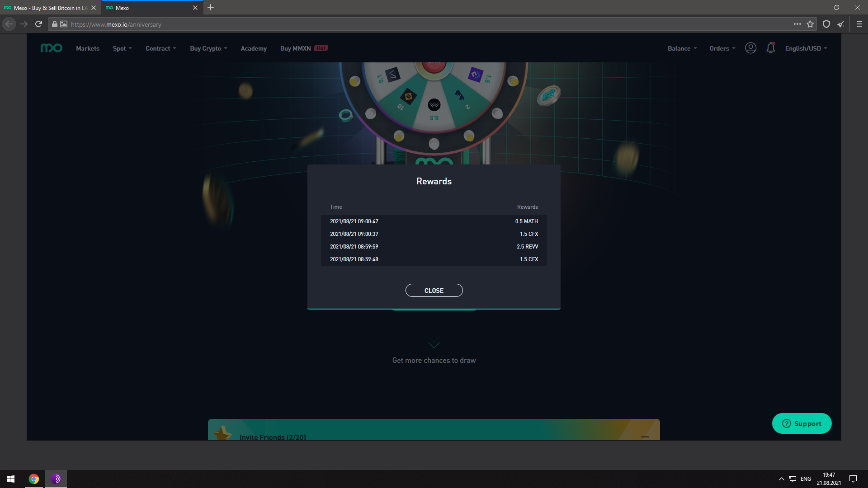
Task: Click the ENG language indicator in taskbar
Action: click(x=806, y=479)
